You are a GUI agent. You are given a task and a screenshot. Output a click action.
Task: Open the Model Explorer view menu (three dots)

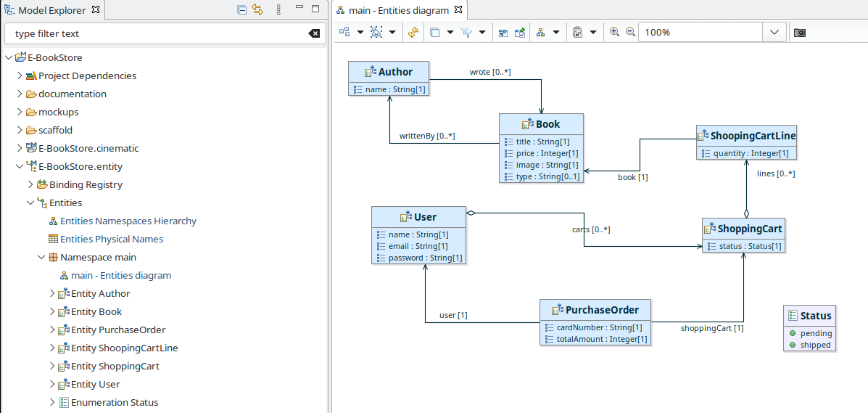[279, 10]
